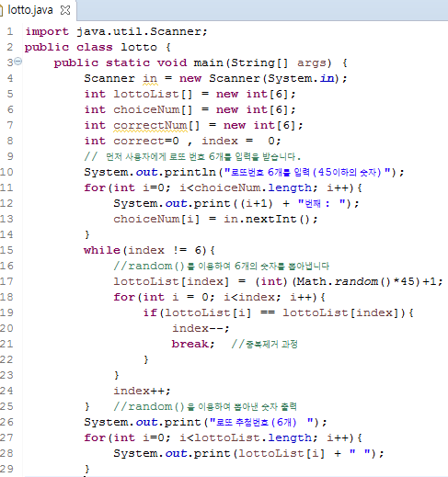Click 'System.in' in the Scanner constructor

coord(301,79)
